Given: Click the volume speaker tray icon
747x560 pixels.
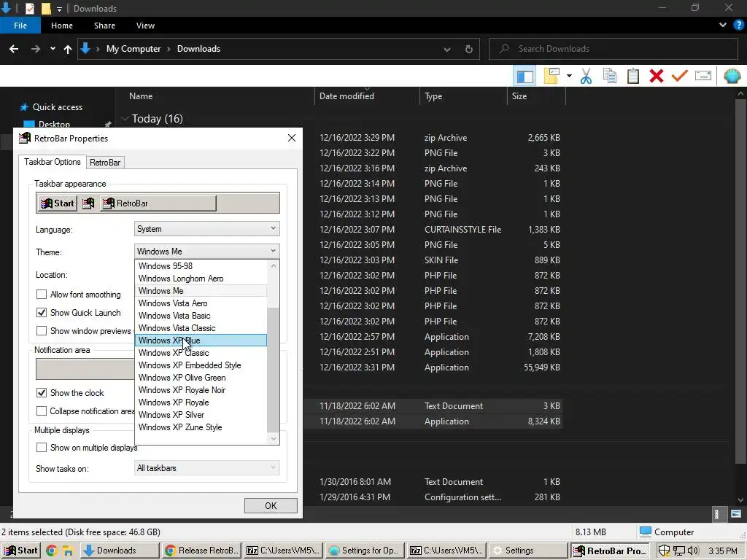Looking at the screenshot, I should click(x=693, y=551).
